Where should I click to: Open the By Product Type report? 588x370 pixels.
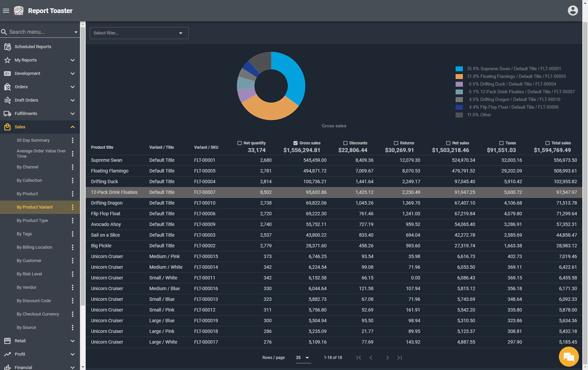[32, 221]
